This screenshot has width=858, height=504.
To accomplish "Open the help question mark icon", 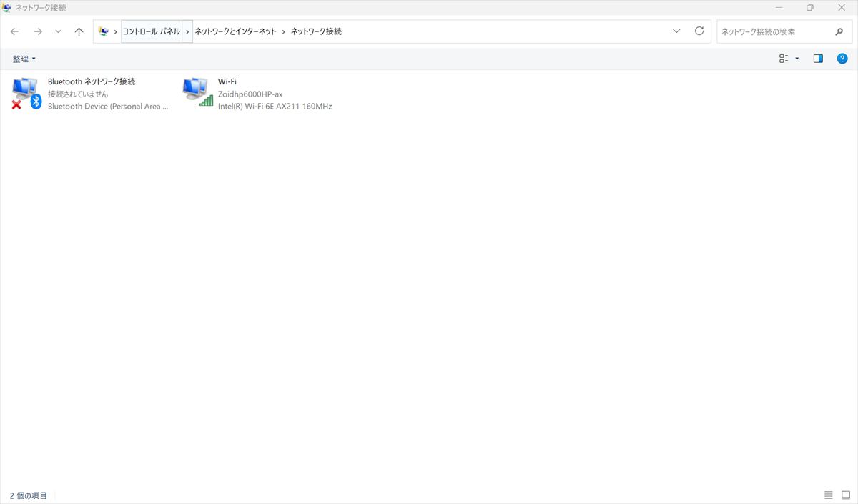I will [842, 59].
